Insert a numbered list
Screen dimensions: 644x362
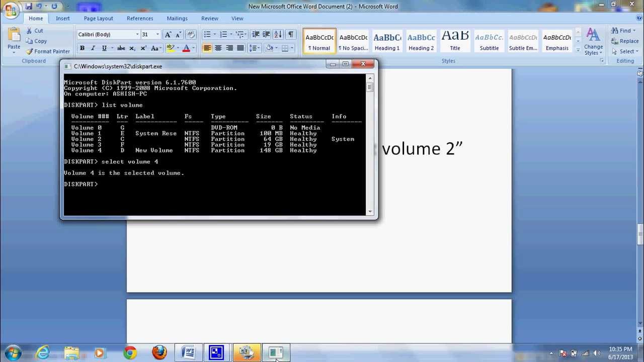[223, 34]
